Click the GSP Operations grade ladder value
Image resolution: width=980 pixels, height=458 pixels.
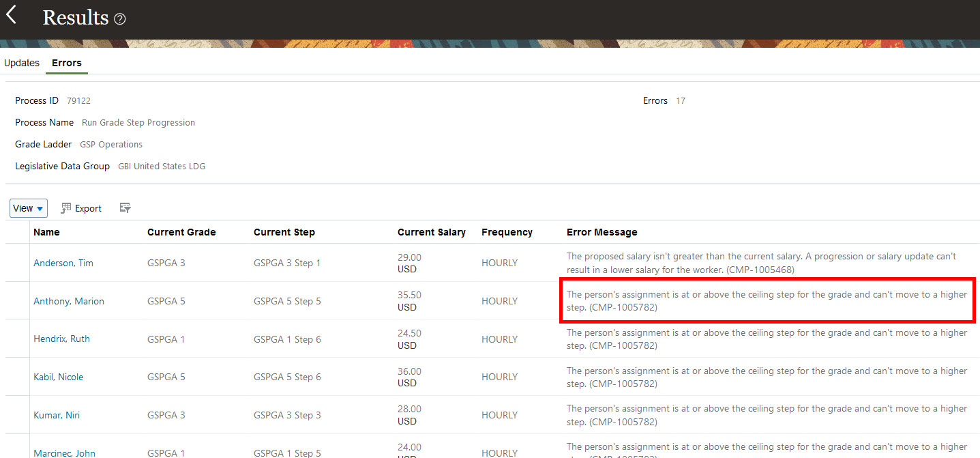pos(111,145)
